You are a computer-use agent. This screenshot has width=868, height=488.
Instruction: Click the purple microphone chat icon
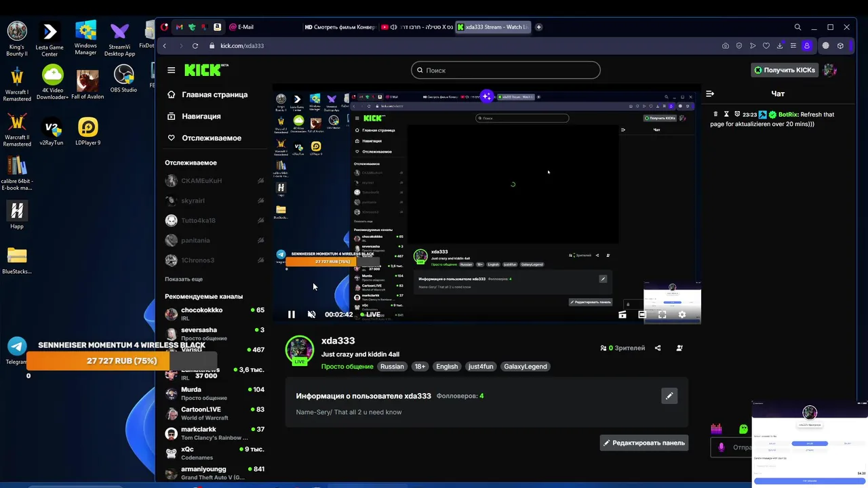(x=722, y=447)
